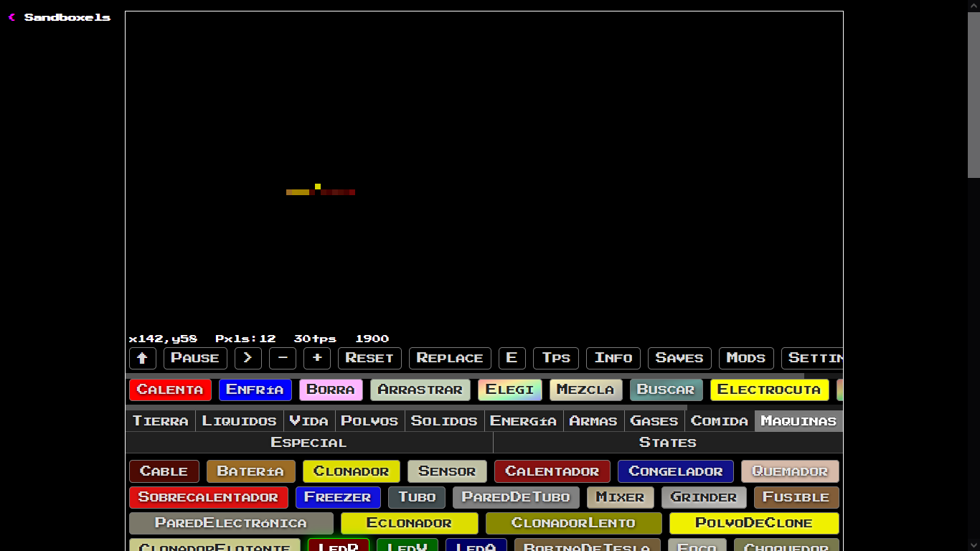Image resolution: width=980 pixels, height=551 pixels.
Task: Choose the Tubo element
Action: [417, 497]
